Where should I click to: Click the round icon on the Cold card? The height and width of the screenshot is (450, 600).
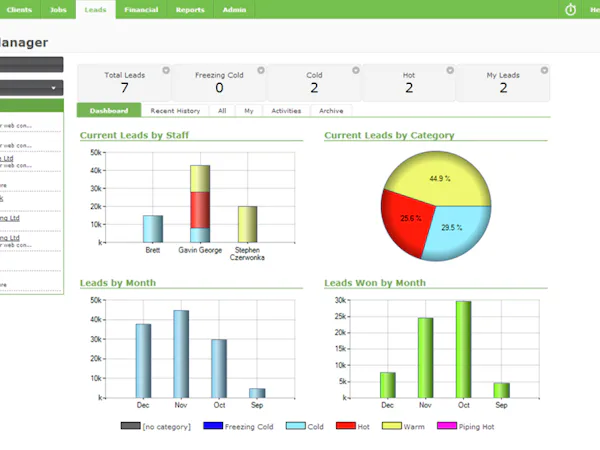355,70
